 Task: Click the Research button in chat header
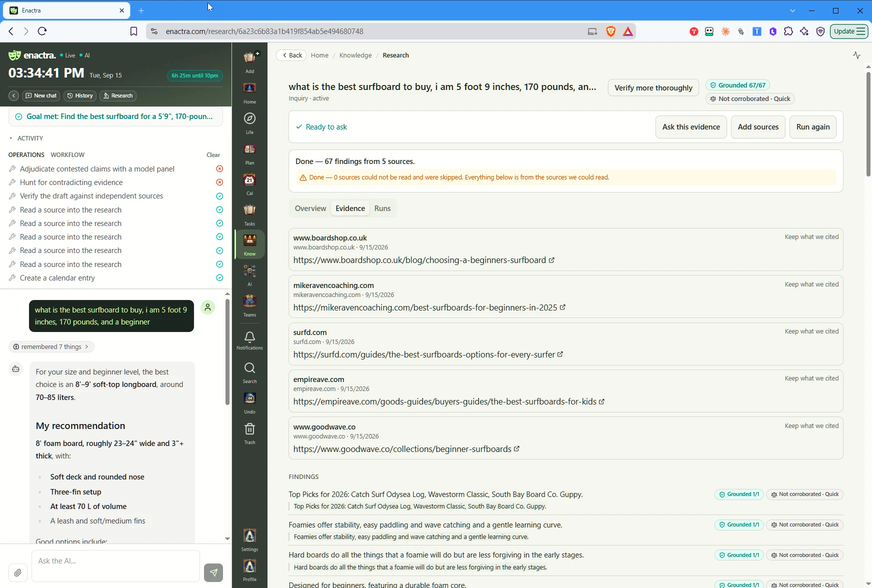point(118,95)
